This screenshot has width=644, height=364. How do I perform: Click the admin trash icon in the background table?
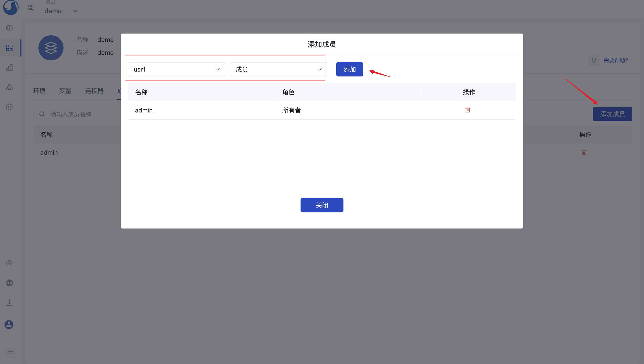584,152
